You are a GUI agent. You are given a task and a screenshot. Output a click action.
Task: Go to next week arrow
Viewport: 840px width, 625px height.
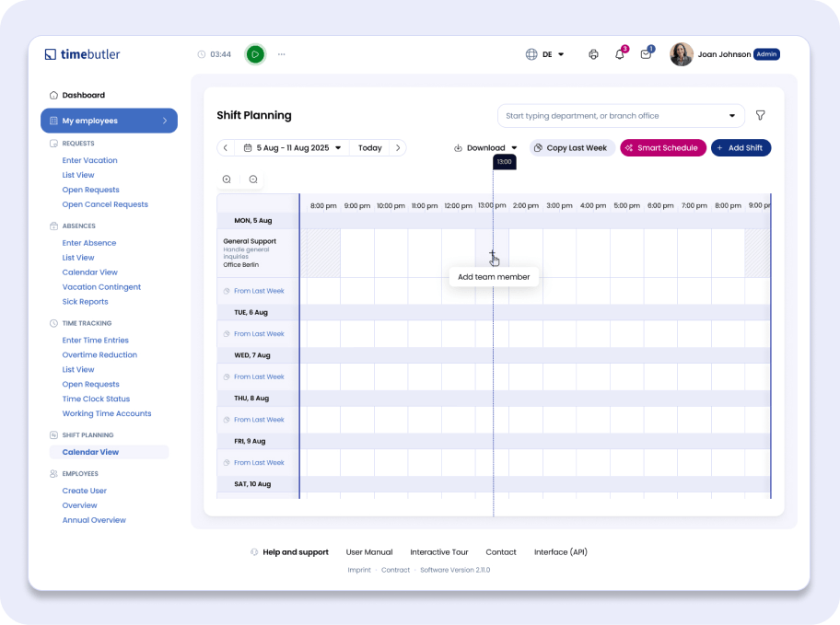397,148
